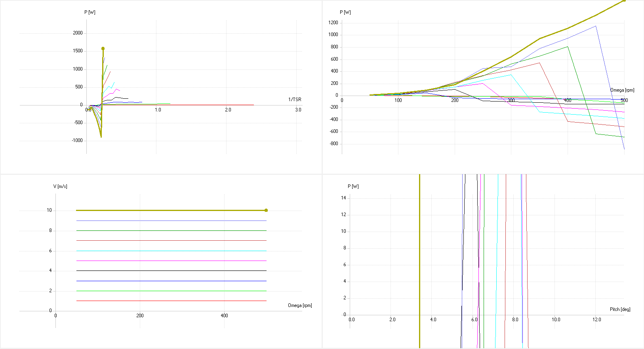
Task: Click the 3.0 tick on the 1/TSR axis
Action: 298,110
